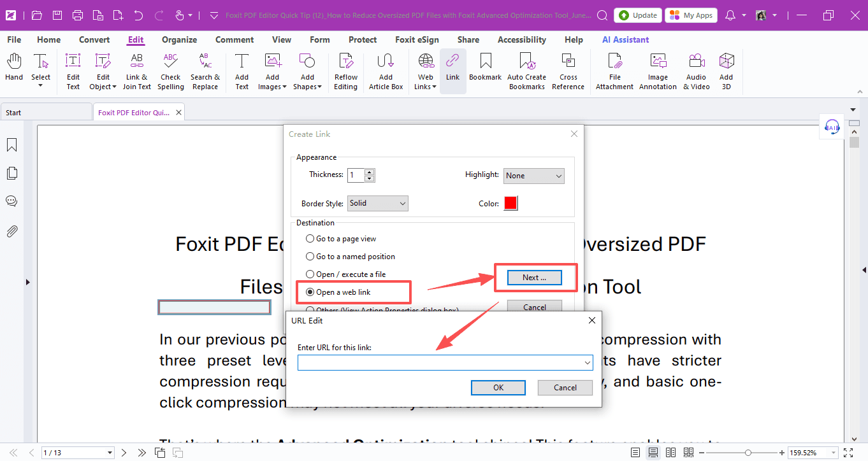Activate the Edit Text tool
Screen dimensions: 868x461
pos(73,71)
